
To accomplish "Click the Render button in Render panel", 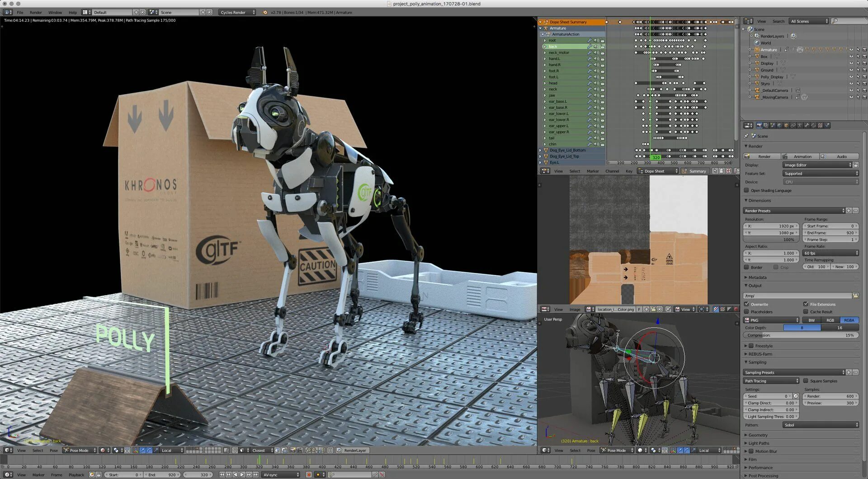I will 762,156.
